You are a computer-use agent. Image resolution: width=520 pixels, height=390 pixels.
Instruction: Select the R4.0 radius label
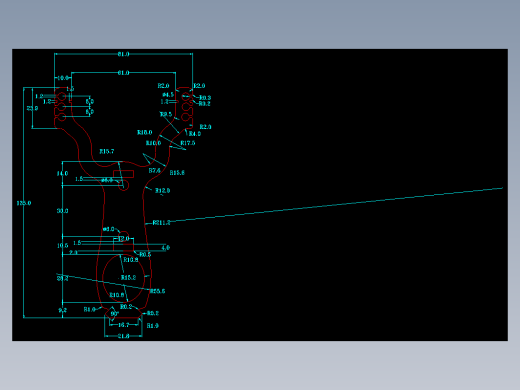pyautogui.click(x=195, y=134)
